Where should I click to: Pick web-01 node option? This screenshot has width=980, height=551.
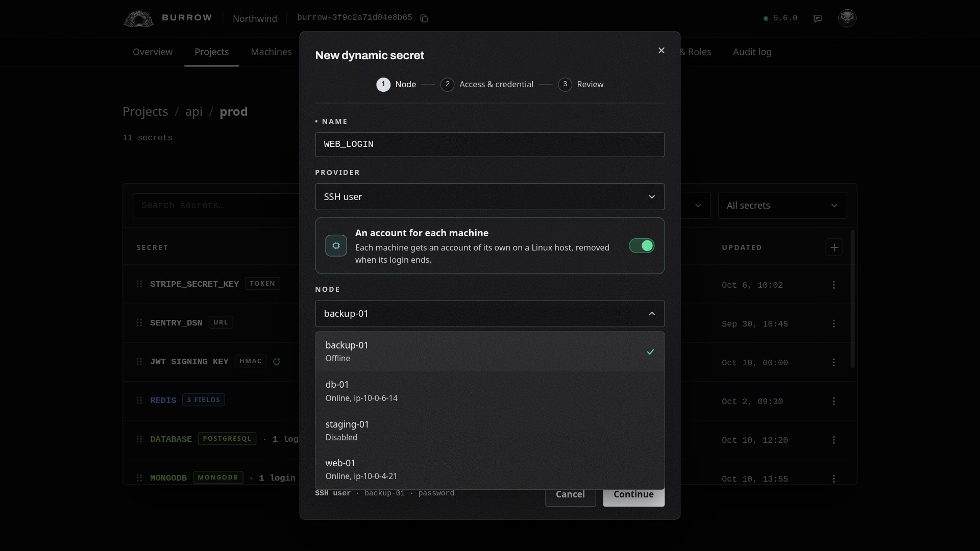pyautogui.click(x=490, y=469)
